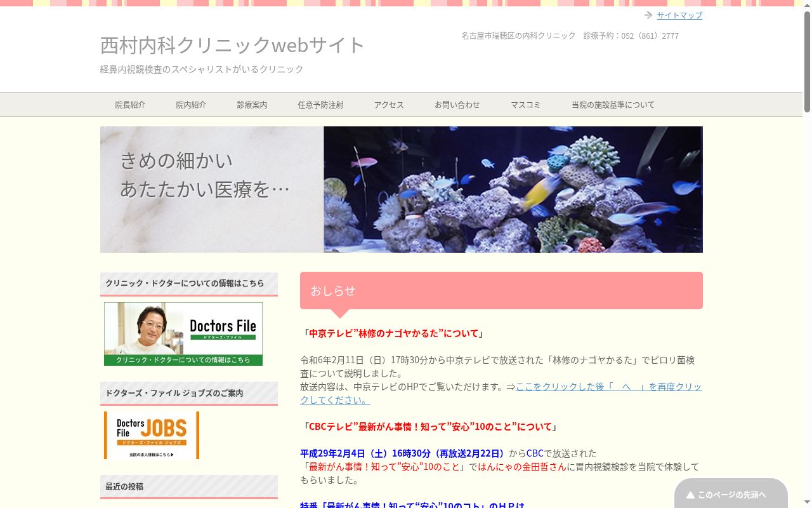This screenshot has width=812, height=508.
Task: Open the Doctors File JOBS banner
Action: [152, 435]
